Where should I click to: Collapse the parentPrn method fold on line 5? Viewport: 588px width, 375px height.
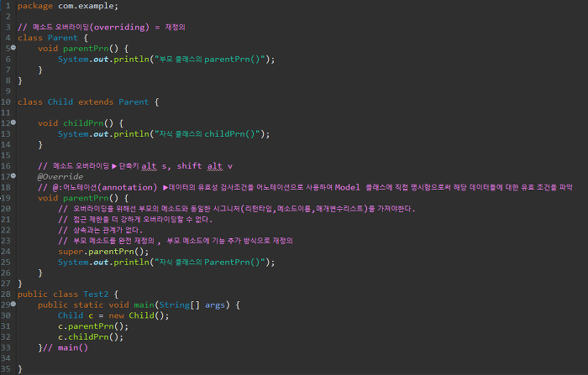pyautogui.click(x=13, y=48)
